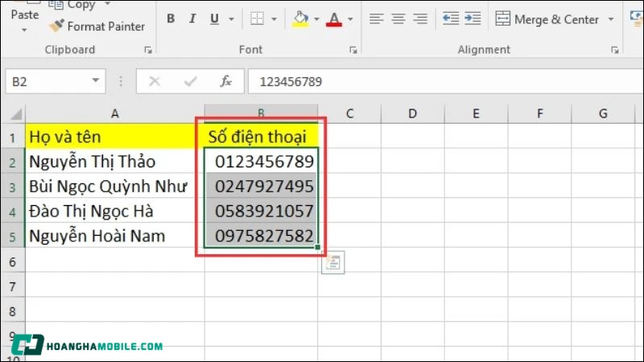This screenshot has width=644, height=362.
Task: Select cell 'Họ và tên'
Action: (x=115, y=136)
